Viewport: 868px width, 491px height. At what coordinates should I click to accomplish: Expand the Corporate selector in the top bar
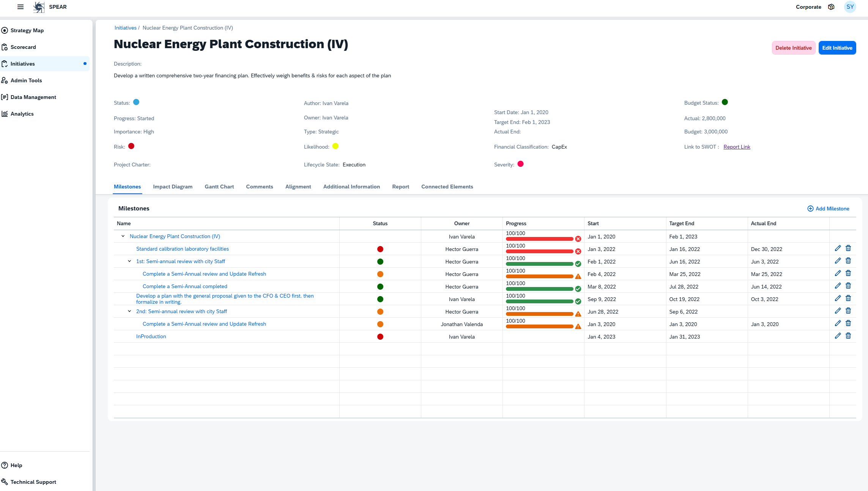(x=808, y=7)
